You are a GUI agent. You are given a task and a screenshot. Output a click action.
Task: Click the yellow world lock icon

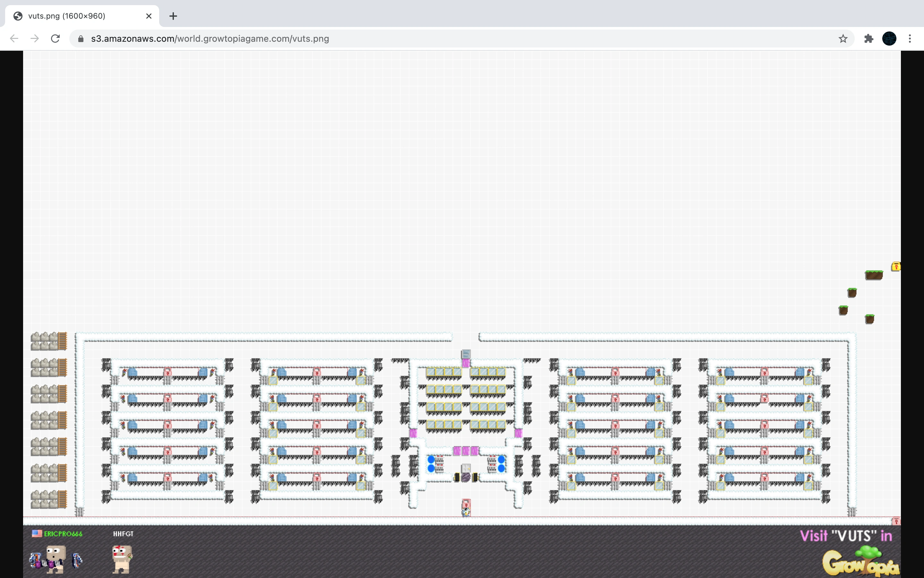[x=896, y=267]
